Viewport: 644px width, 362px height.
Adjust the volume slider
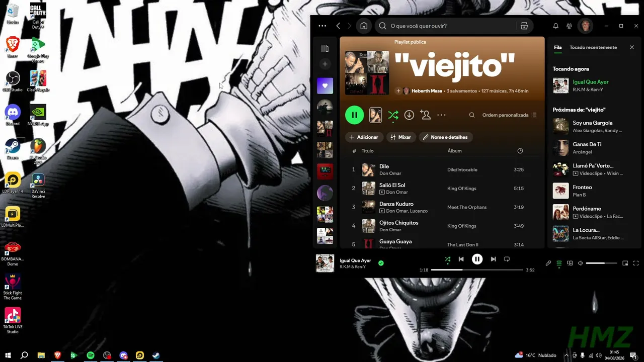pos(602,263)
